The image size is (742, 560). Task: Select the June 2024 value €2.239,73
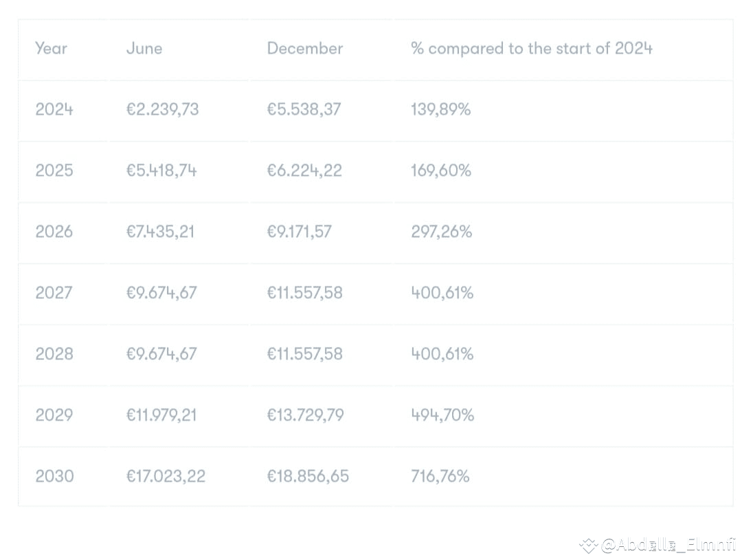point(162,109)
